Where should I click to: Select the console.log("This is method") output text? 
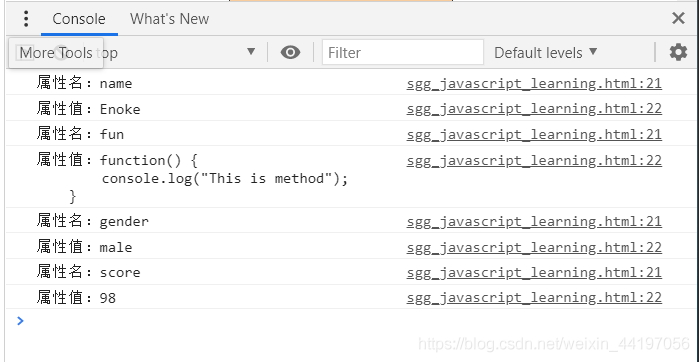click(225, 179)
